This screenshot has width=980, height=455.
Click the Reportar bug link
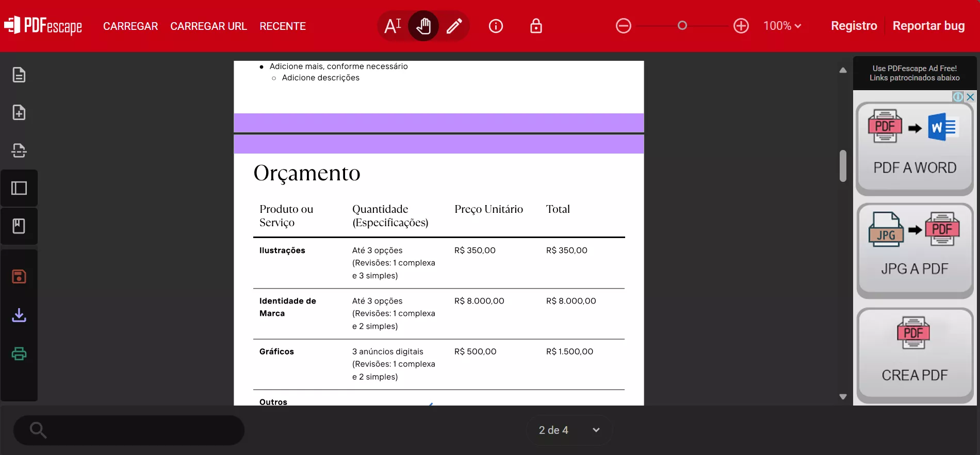click(929, 26)
